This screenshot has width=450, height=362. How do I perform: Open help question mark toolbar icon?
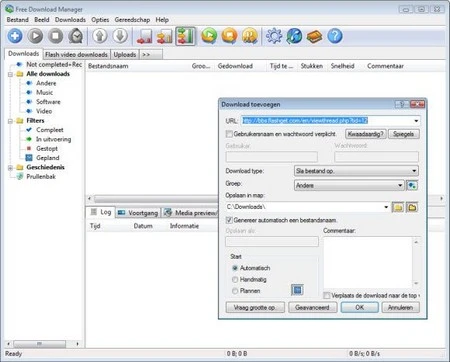click(335, 36)
